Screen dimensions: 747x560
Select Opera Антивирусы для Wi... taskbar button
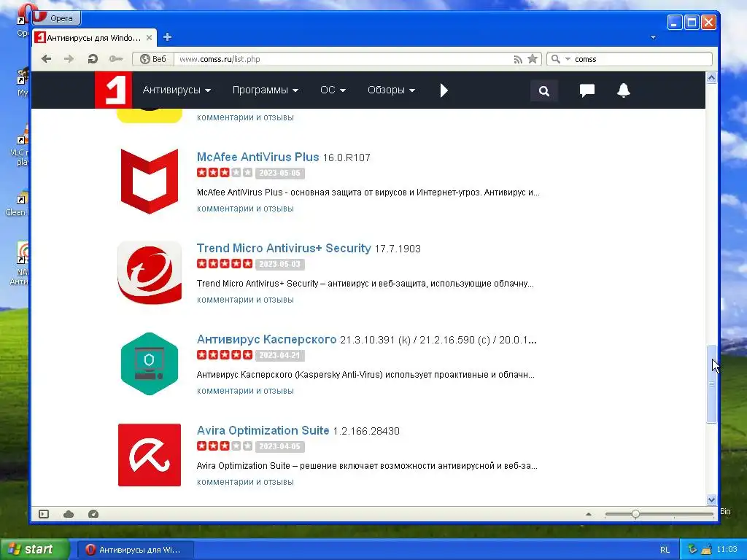coord(135,550)
